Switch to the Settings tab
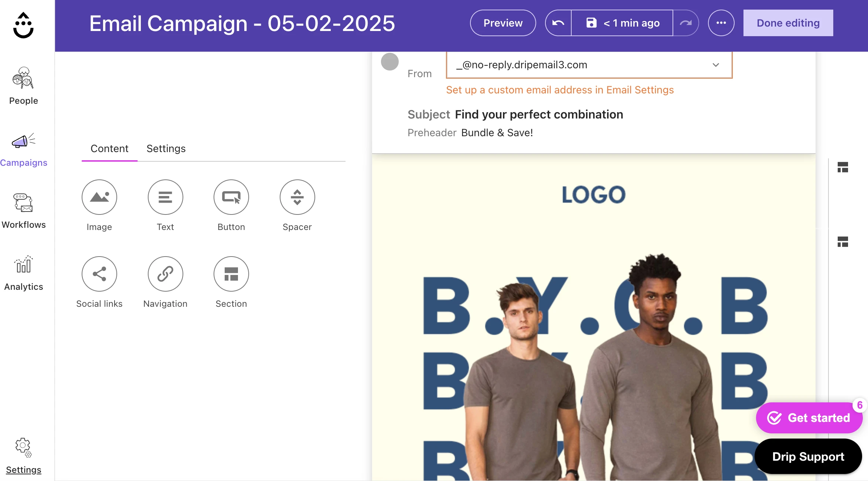This screenshot has height=481, width=868. 166,148
